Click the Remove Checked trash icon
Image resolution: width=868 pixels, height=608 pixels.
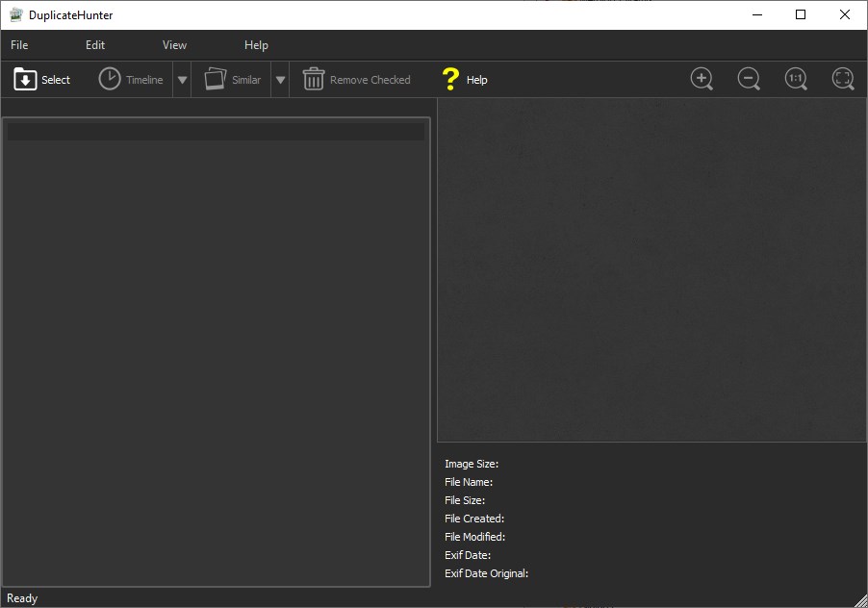click(x=314, y=79)
